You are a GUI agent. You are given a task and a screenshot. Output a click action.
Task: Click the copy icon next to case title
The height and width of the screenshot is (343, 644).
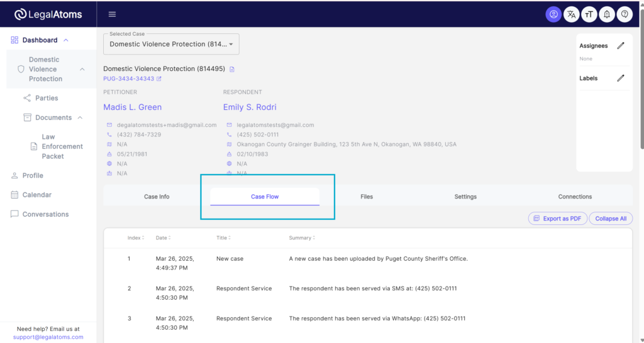click(x=232, y=69)
